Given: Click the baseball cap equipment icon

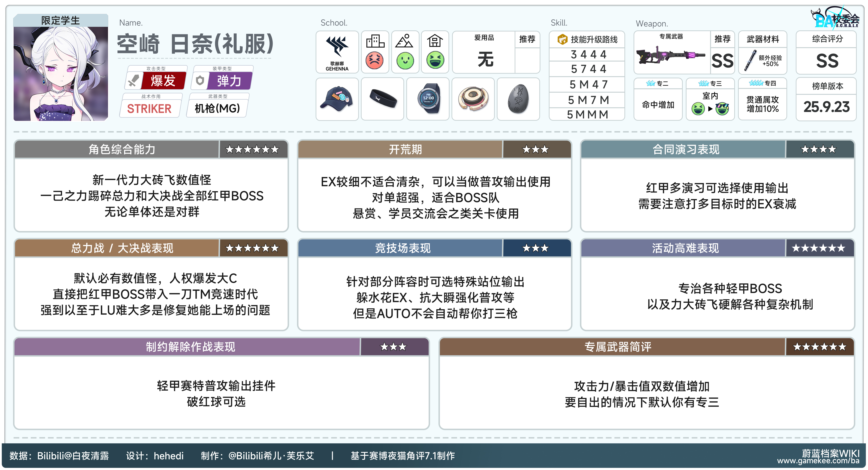Looking at the screenshot, I should pos(337,99).
